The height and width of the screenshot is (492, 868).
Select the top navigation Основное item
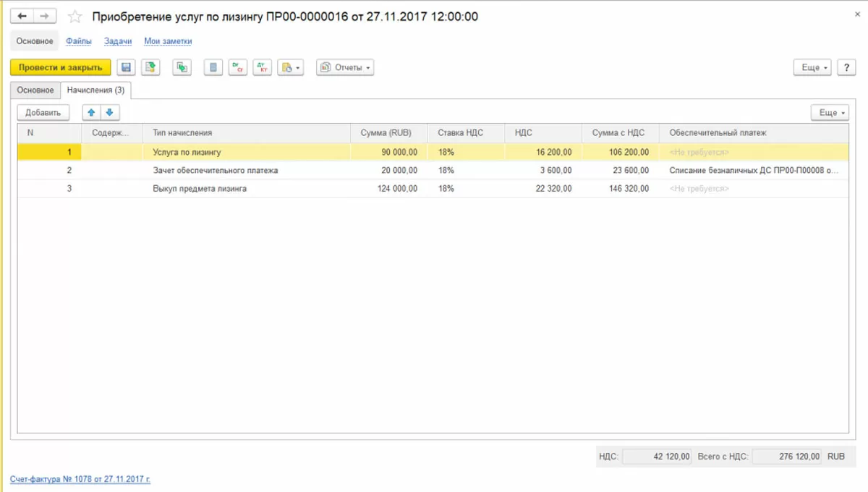35,41
